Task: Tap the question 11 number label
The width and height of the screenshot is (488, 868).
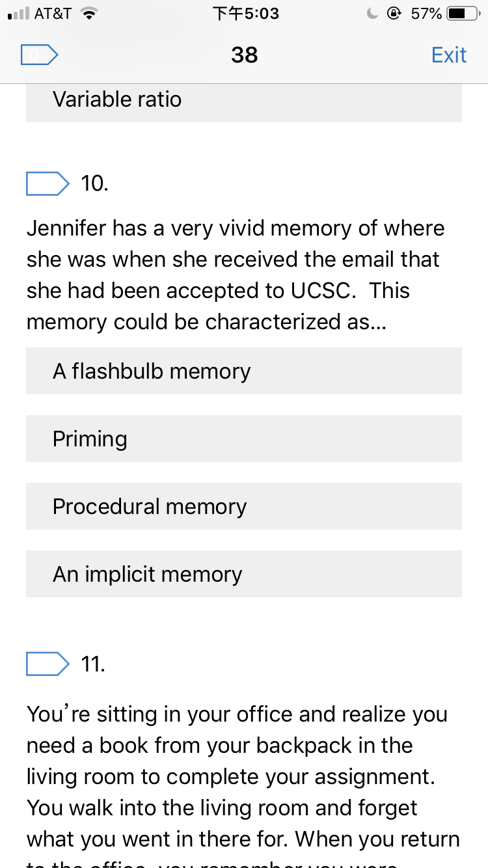Action: pos(93,664)
